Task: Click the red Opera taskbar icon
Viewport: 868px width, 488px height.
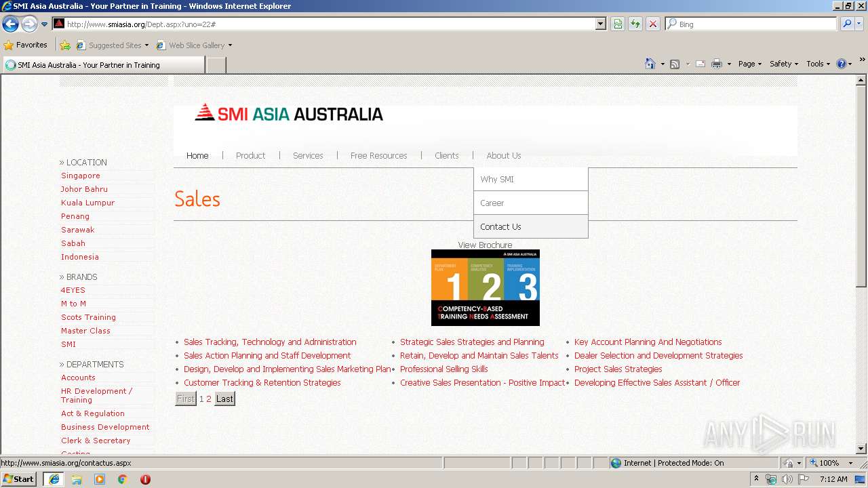Action: point(145,479)
